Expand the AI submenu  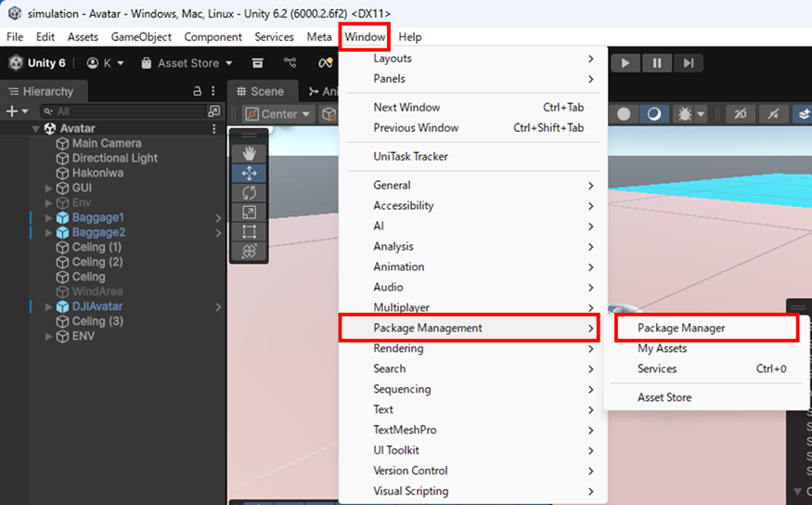(x=472, y=226)
